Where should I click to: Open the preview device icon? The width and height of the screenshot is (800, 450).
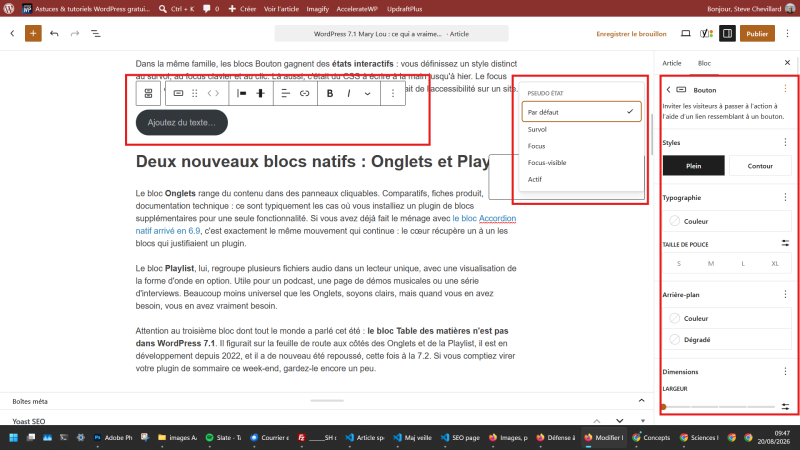point(686,34)
